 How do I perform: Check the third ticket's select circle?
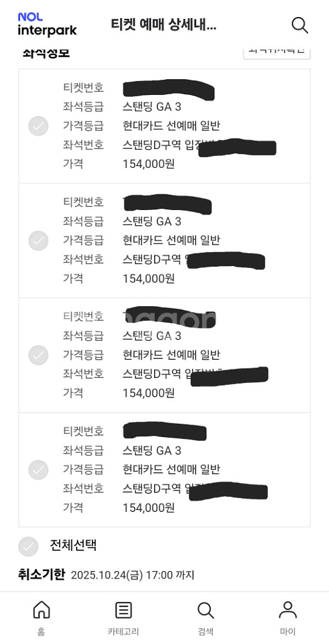(38, 355)
